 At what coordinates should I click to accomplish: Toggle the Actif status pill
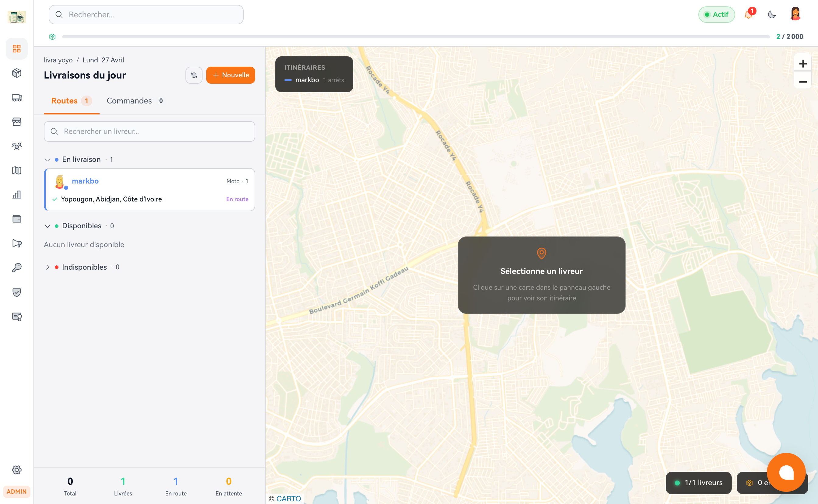[716, 14]
